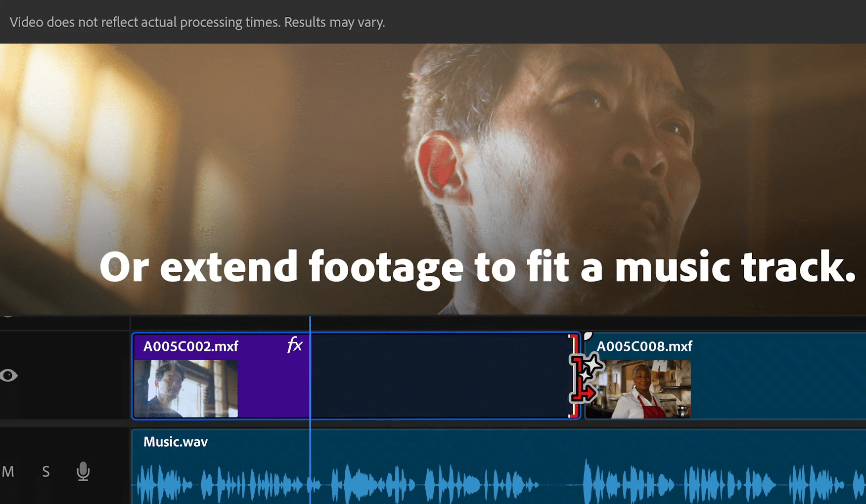866x504 pixels.
Task: Click the A005C008.mxf clip name
Action: [x=644, y=346]
